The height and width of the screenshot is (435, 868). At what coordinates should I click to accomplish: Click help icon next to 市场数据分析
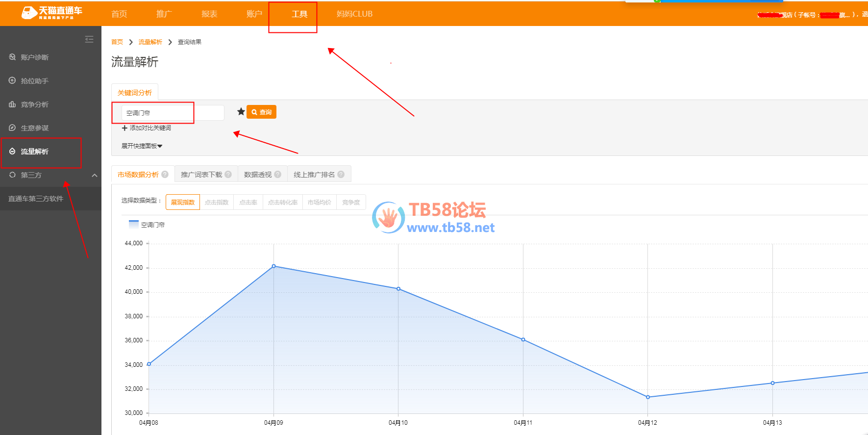165,174
